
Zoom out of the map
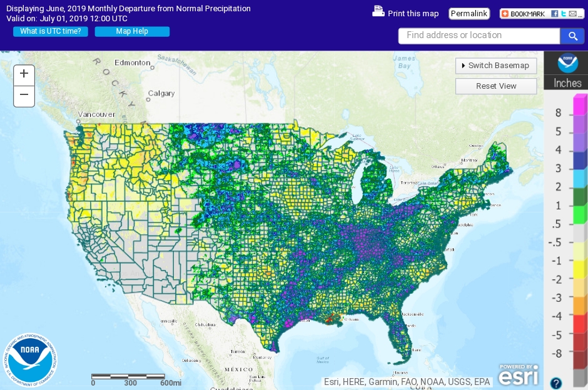pyautogui.click(x=24, y=95)
